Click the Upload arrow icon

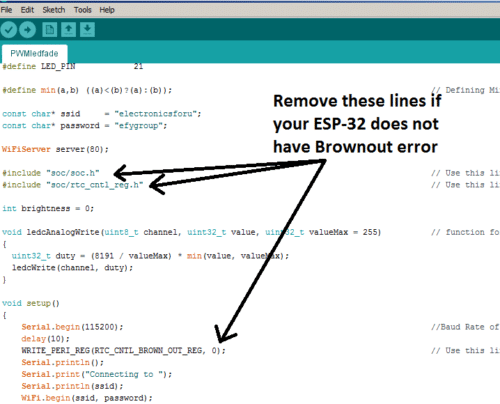coord(27,30)
